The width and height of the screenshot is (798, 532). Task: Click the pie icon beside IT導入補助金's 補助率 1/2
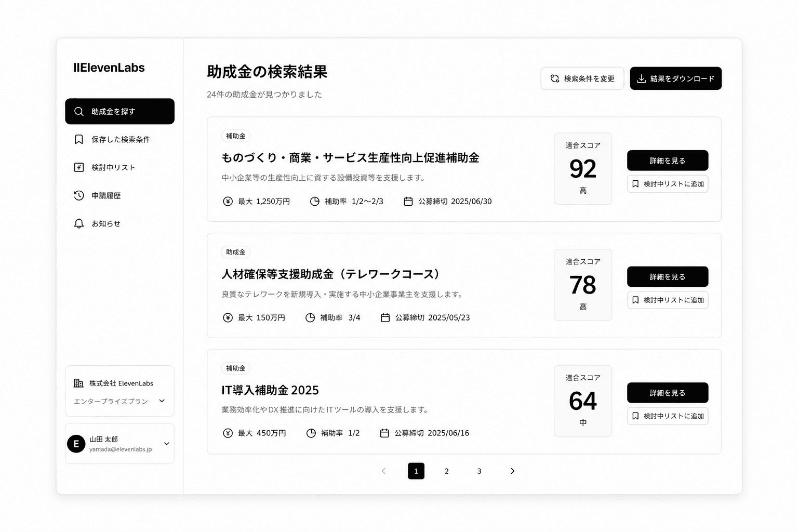point(311,433)
